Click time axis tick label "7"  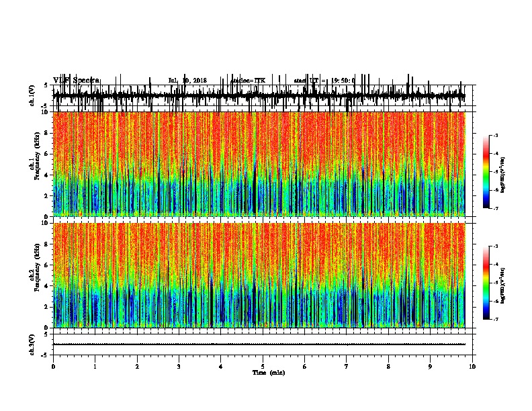(x=347, y=367)
